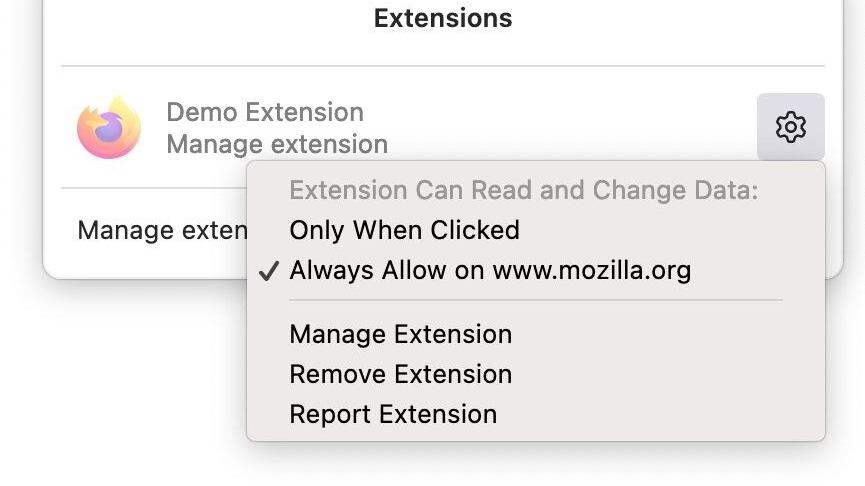Screen dimensions: 865x486
Task: Click the checkmark beside Always Allow
Action: click(x=268, y=271)
